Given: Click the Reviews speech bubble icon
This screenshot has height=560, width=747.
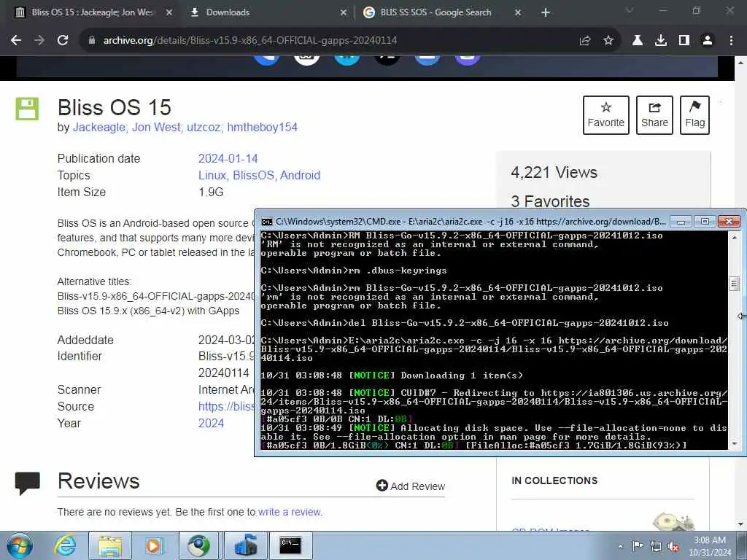Looking at the screenshot, I should (27, 483).
